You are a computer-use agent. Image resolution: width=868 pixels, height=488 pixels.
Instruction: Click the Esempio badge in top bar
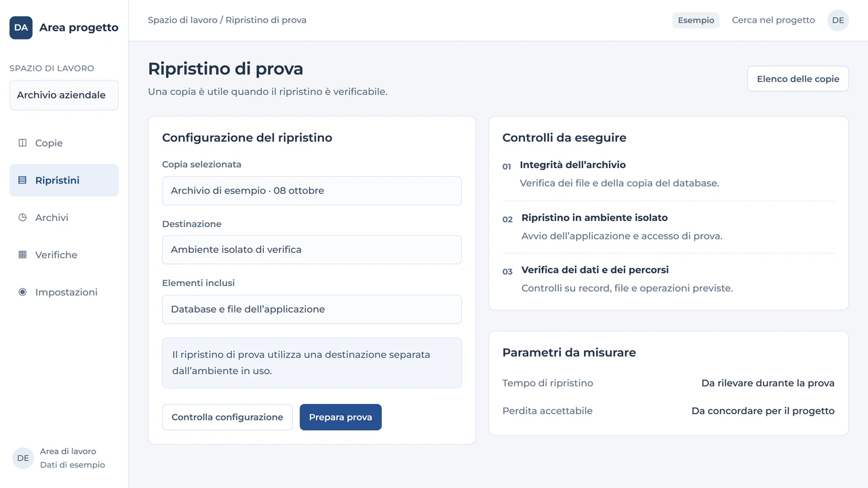[x=696, y=20]
